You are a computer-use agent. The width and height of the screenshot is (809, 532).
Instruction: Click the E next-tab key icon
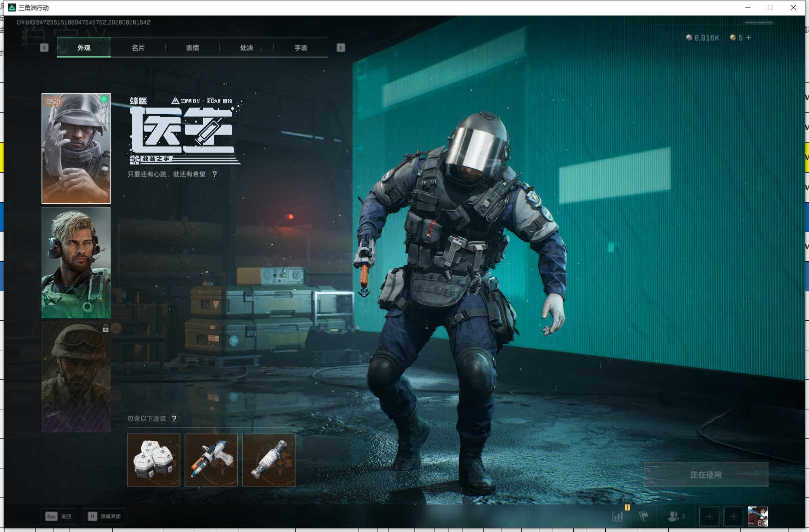click(x=341, y=48)
